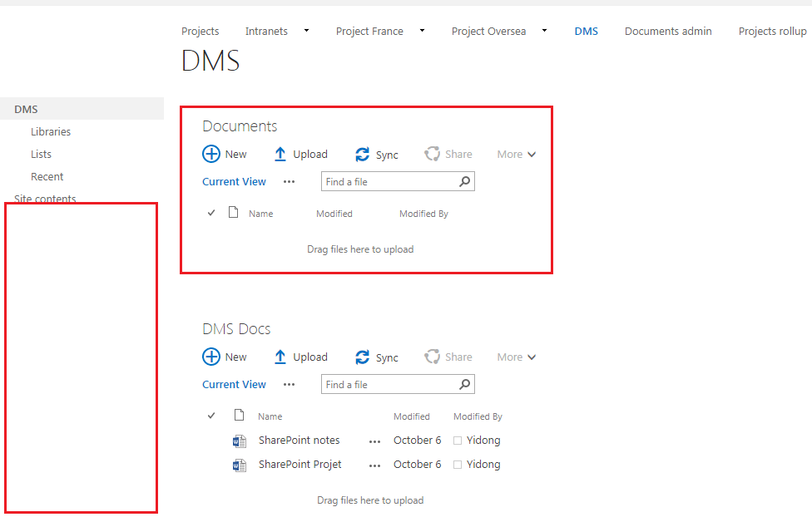Click the Share icon in DMS Docs
This screenshot has height=517, width=812.
(x=432, y=357)
